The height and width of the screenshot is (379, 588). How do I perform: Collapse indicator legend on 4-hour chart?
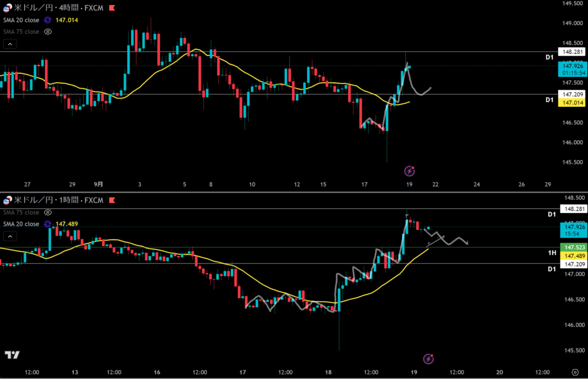click(10, 44)
